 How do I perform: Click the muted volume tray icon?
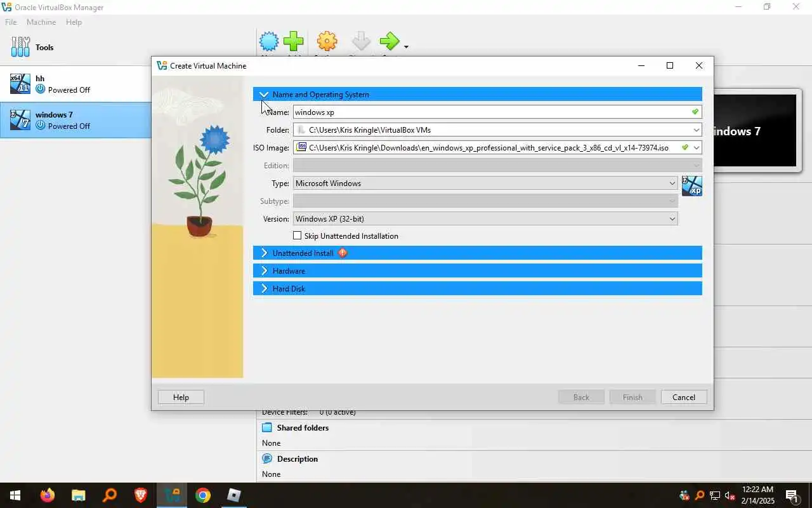730,495
